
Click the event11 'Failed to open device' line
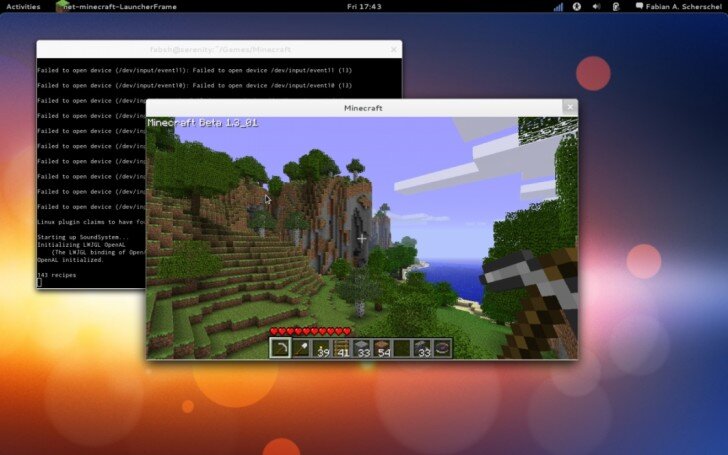195,71
